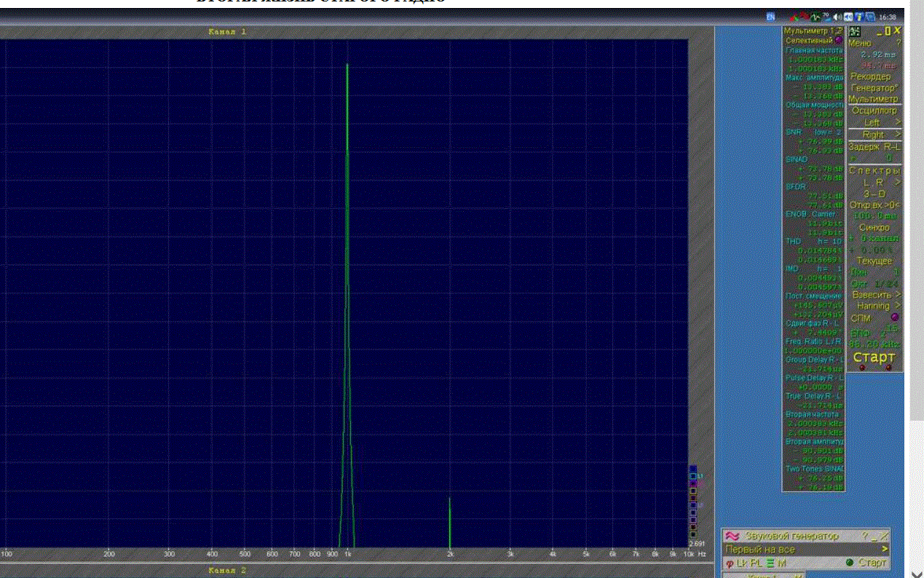Viewport: 924px width, 578px height.
Task: Select the 3-D spectrum option
Action: 874,194
